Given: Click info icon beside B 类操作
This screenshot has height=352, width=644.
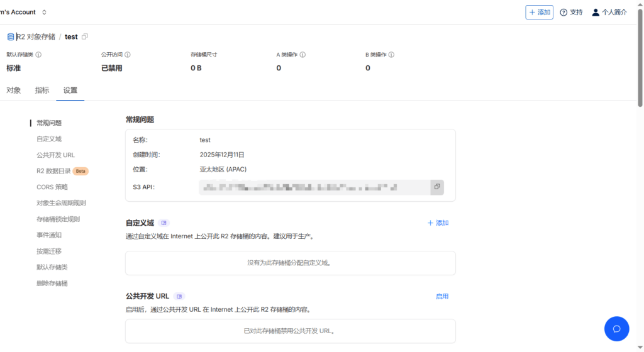Looking at the screenshot, I should click(x=391, y=55).
